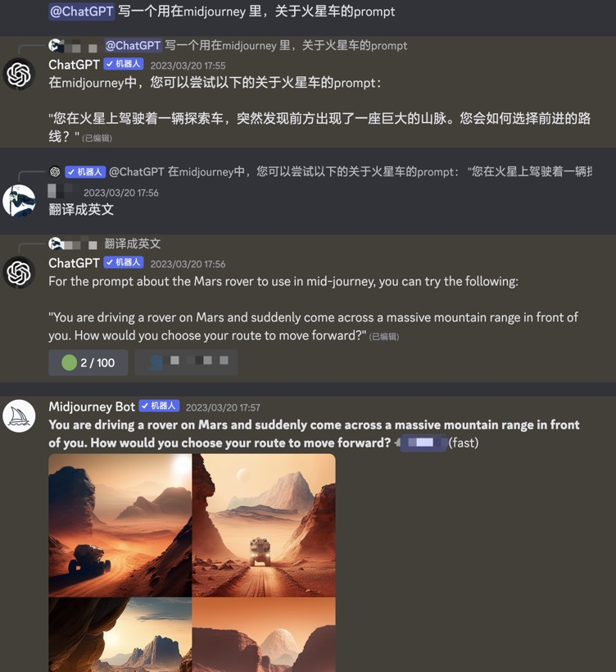
Task: Click the 2 / 100 green circle reaction
Action: pos(88,362)
